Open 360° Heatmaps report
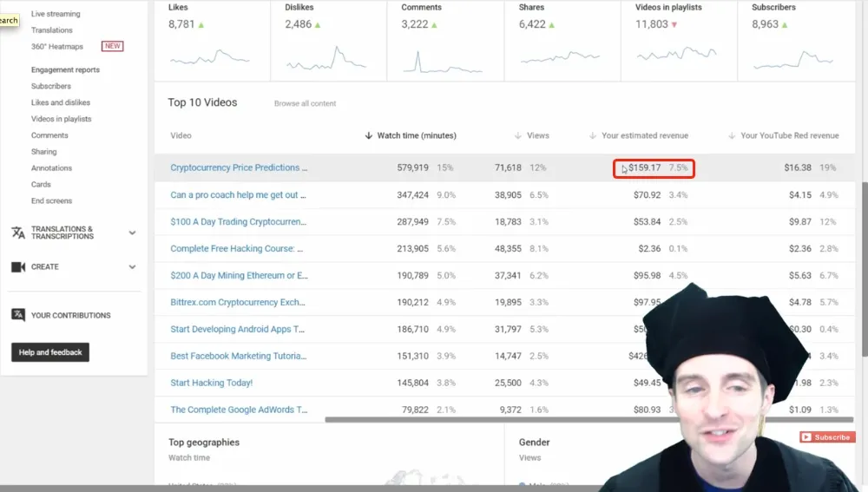The image size is (868, 492). pyautogui.click(x=57, y=47)
